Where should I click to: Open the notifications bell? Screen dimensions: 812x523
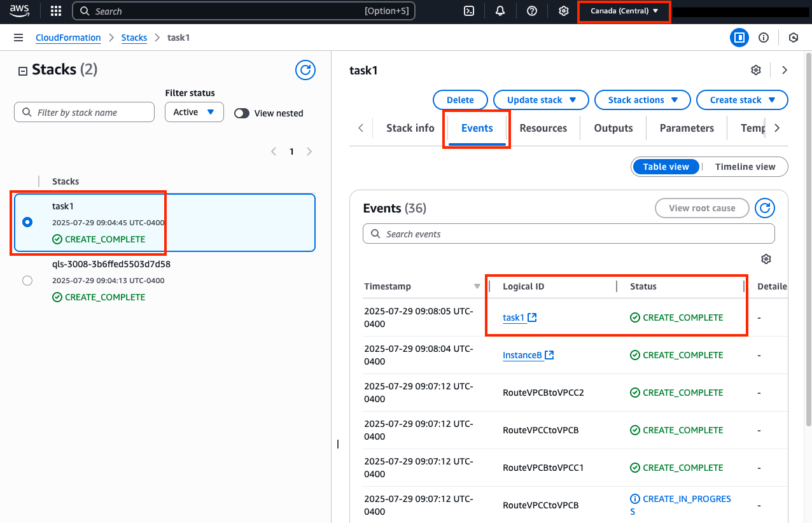[x=500, y=11]
